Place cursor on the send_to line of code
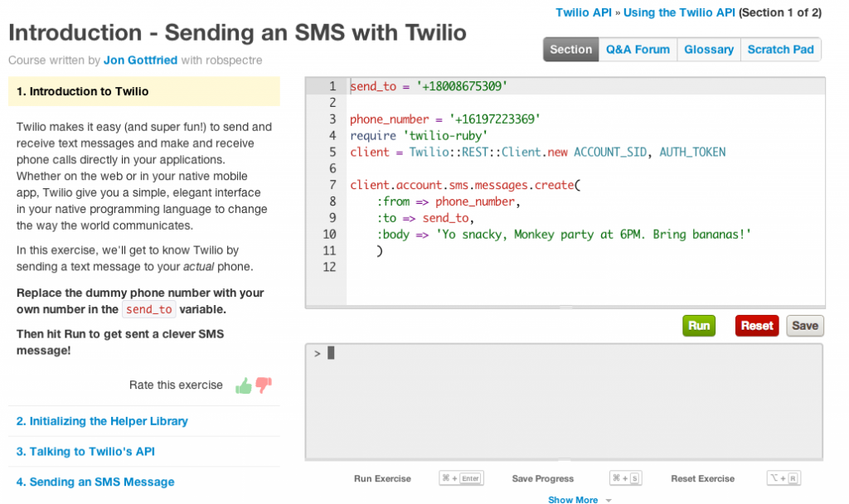849x504 pixels. tap(429, 86)
